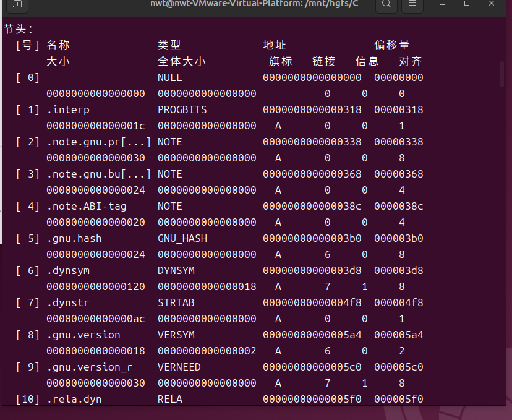Click offset value 0000038c
Screen dimensions: 512x420
(x=399, y=207)
